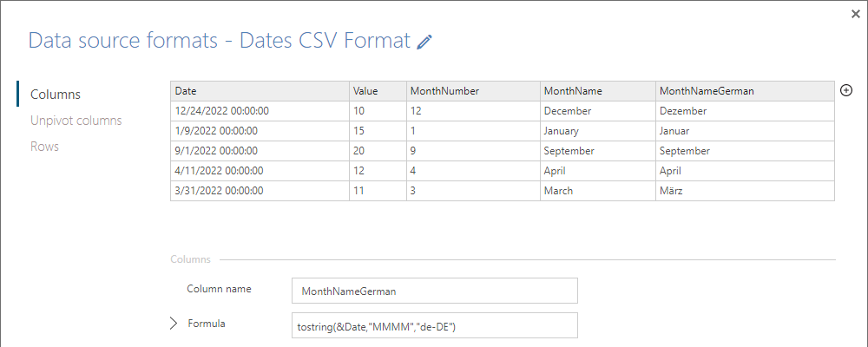Viewport: 868px width, 347px height.
Task: Click the Value cell showing 20
Action: (378, 151)
